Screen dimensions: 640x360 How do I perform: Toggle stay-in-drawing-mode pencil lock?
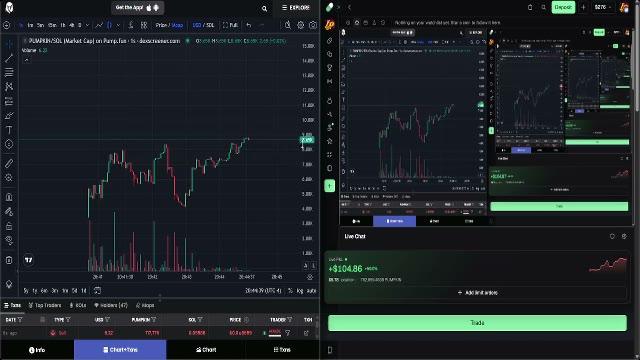[x=9, y=211]
